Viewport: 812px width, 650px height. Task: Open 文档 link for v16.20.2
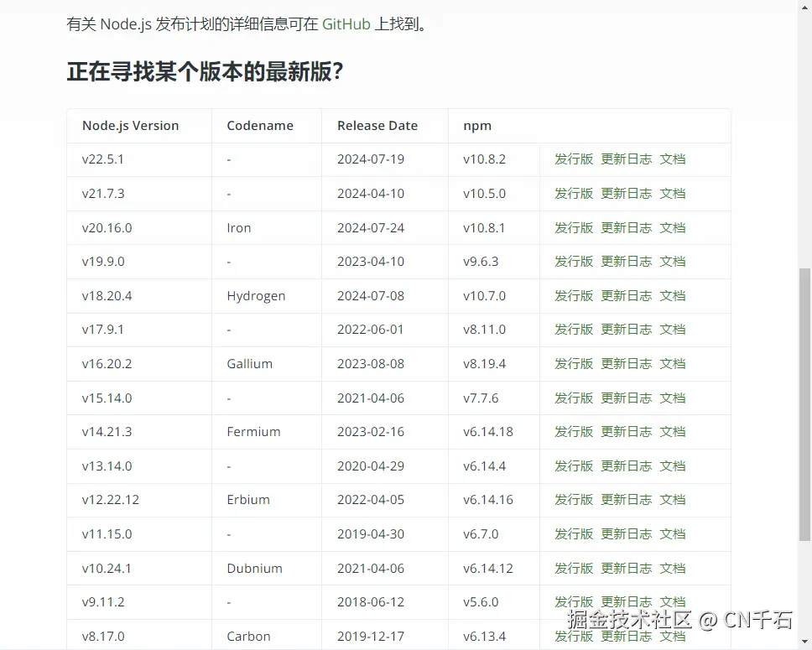[x=672, y=364]
